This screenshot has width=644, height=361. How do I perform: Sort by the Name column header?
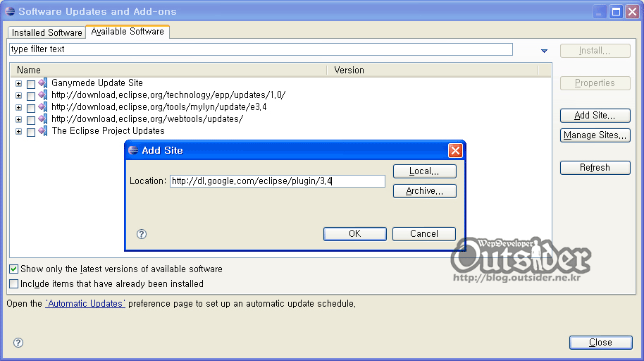(168, 71)
